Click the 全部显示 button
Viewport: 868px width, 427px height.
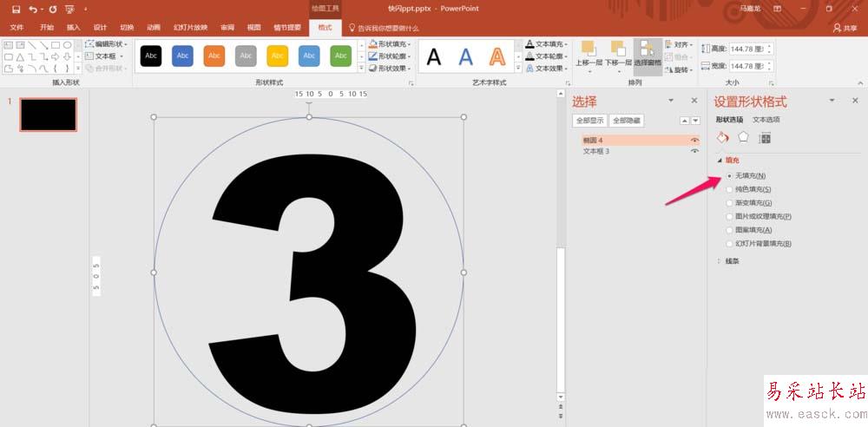click(x=589, y=120)
